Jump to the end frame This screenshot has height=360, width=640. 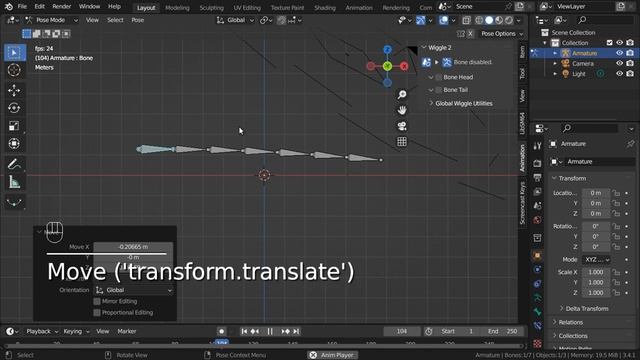click(x=296, y=331)
